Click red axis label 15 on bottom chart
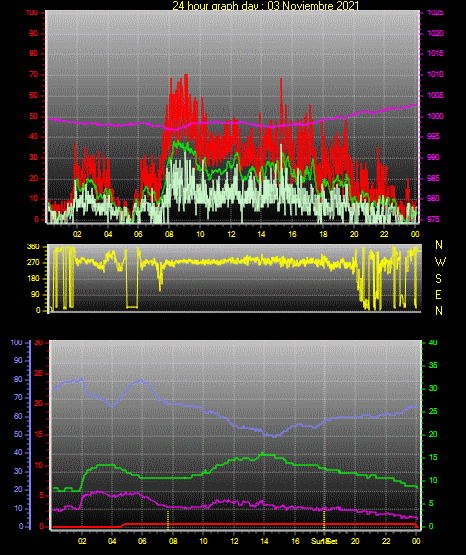Image resolution: width=466 pixels, height=555 pixels. (x=38, y=434)
